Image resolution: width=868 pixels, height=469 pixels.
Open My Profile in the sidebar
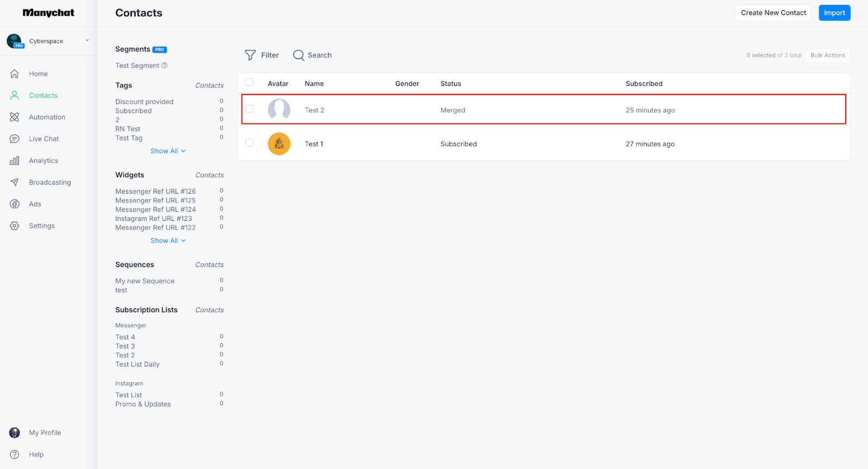(44, 433)
